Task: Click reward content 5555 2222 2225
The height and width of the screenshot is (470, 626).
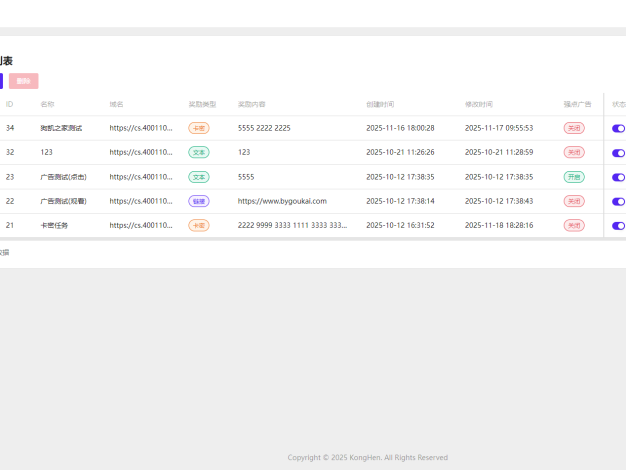Action: 264,128
